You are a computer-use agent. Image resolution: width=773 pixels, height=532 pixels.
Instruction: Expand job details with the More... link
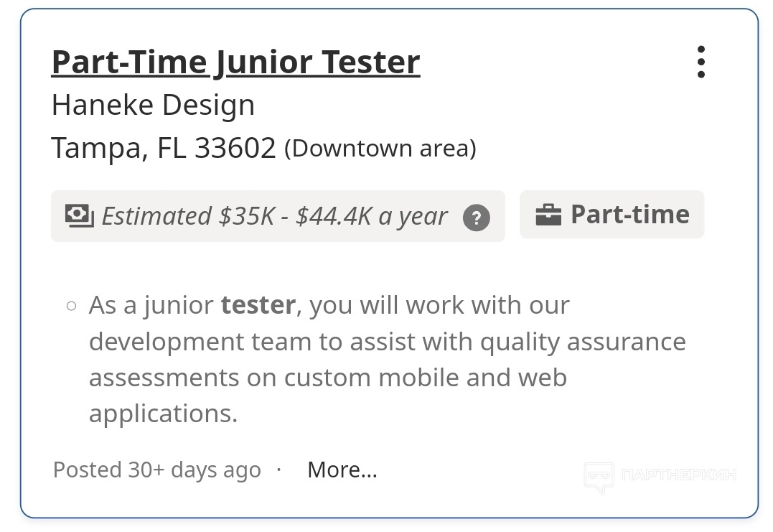point(342,470)
